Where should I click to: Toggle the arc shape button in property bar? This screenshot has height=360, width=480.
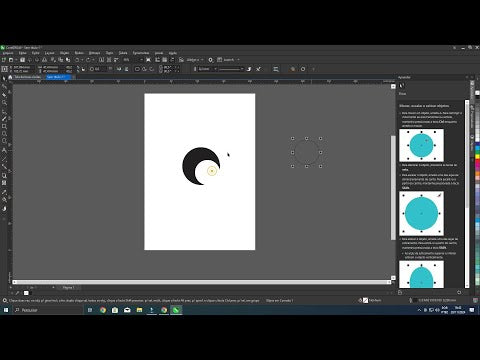click(x=152, y=69)
